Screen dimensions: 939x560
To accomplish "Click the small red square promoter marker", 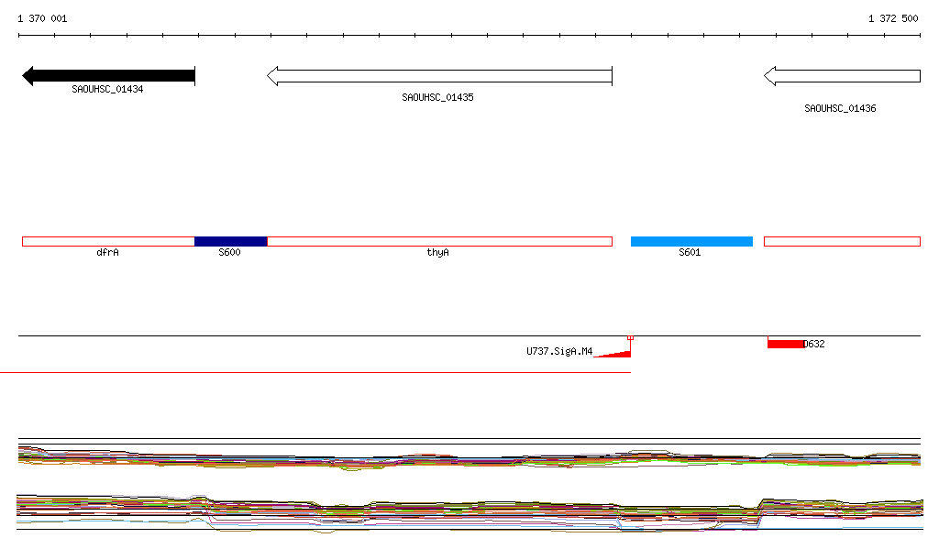I will (630, 338).
